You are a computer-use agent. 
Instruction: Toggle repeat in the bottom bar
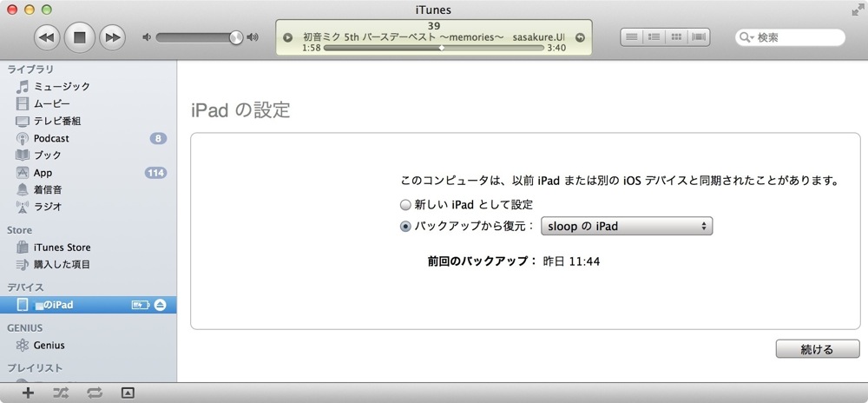(x=94, y=393)
